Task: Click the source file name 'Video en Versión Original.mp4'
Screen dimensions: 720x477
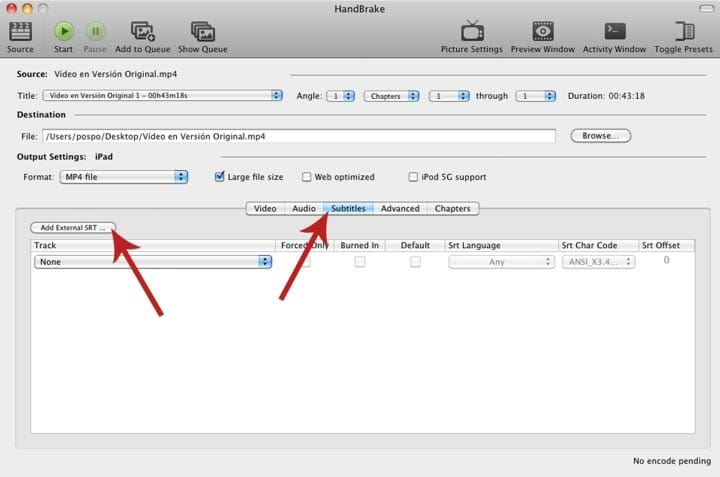Action: pyautogui.click(x=115, y=74)
